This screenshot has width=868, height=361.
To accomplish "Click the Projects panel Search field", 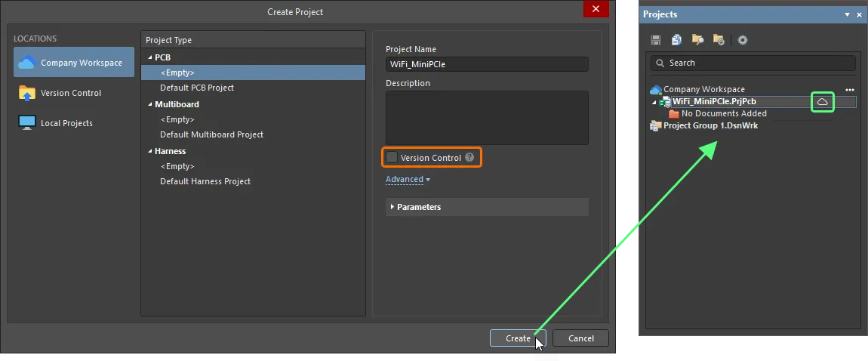I will coord(753,63).
